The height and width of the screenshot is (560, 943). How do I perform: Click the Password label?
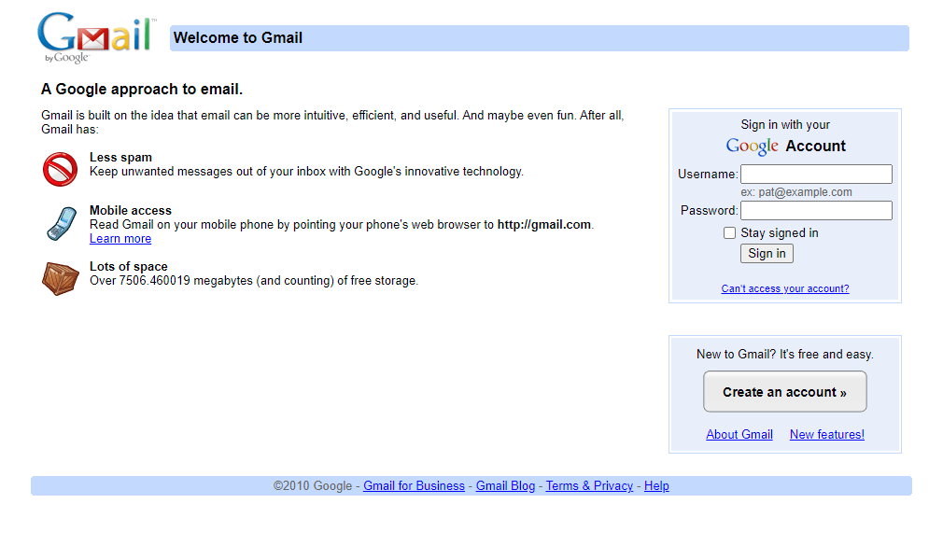(x=709, y=211)
